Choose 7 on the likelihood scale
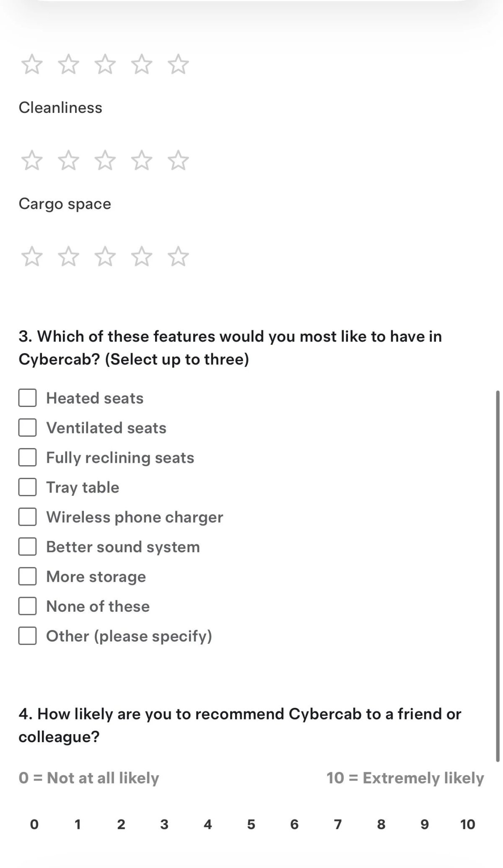 (338, 824)
